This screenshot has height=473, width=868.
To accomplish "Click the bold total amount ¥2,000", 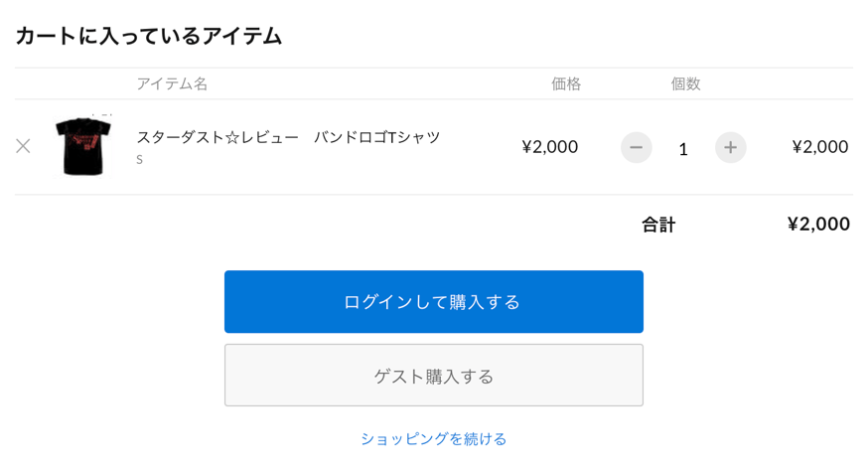I will pyautogui.click(x=818, y=225).
